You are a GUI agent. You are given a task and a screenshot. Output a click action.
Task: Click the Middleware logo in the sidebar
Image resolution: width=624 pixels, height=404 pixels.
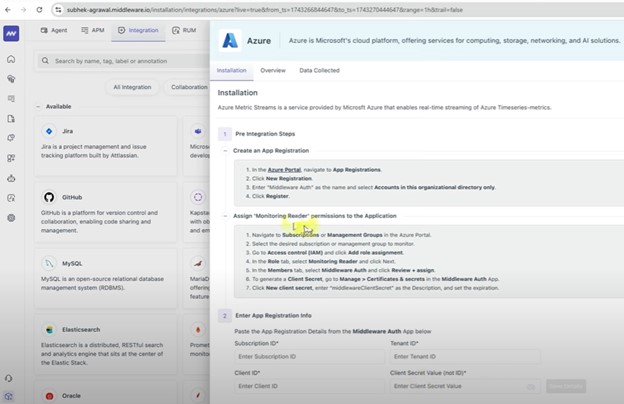(11, 33)
